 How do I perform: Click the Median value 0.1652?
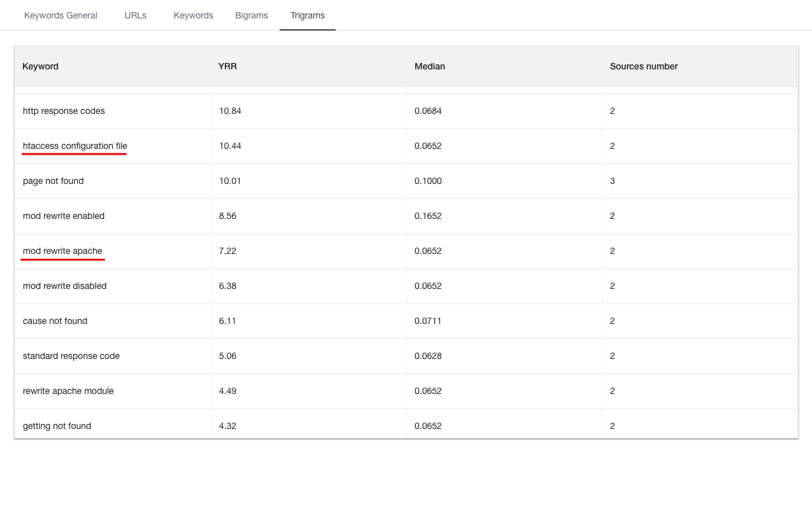point(428,216)
